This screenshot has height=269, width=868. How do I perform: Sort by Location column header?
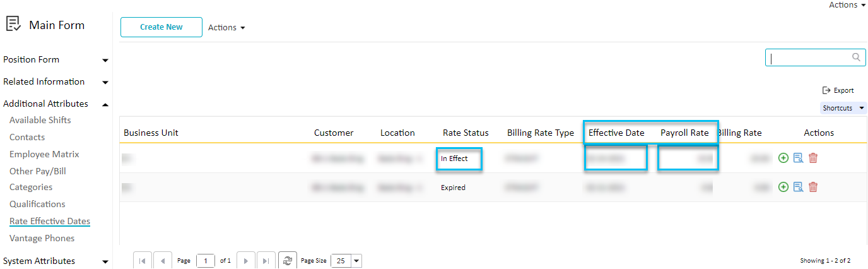(x=397, y=133)
